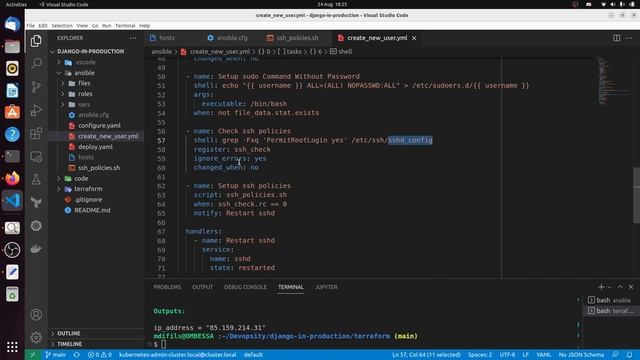Open notifications bell in status bar

[x=629, y=355]
